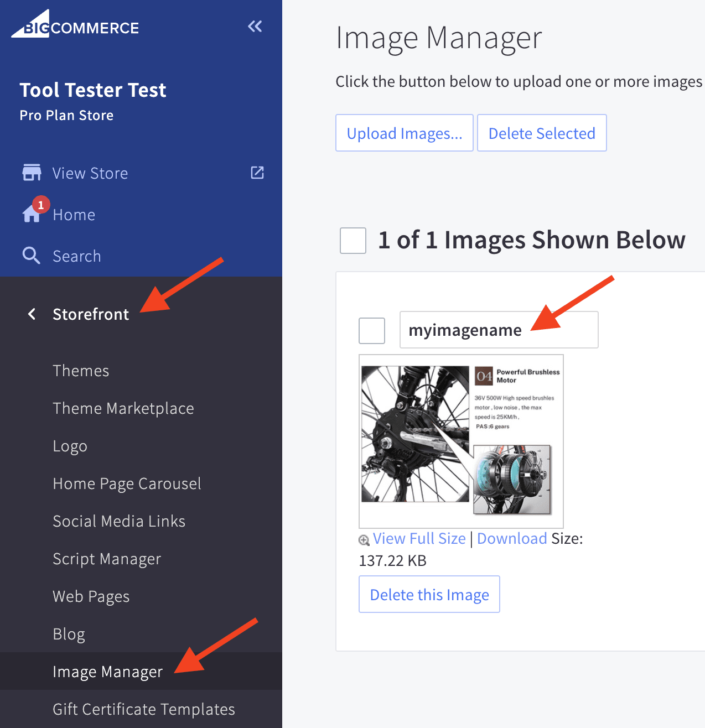Click the View Store shop icon
This screenshot has width=705, height=728.
click(32, 173)
